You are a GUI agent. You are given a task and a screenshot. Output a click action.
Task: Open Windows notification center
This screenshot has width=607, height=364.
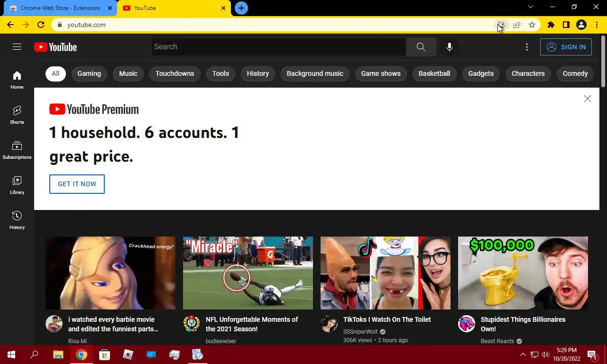click(592, 355)
